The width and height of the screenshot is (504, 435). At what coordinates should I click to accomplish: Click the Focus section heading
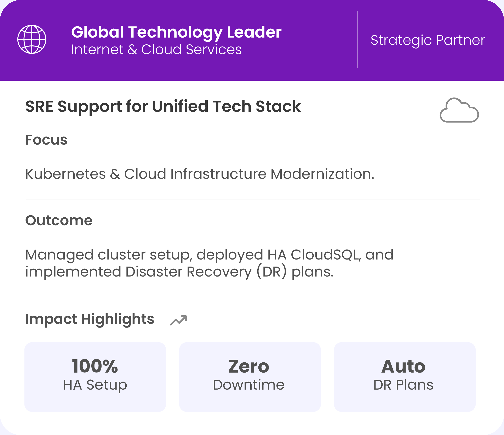coord(46,140)
